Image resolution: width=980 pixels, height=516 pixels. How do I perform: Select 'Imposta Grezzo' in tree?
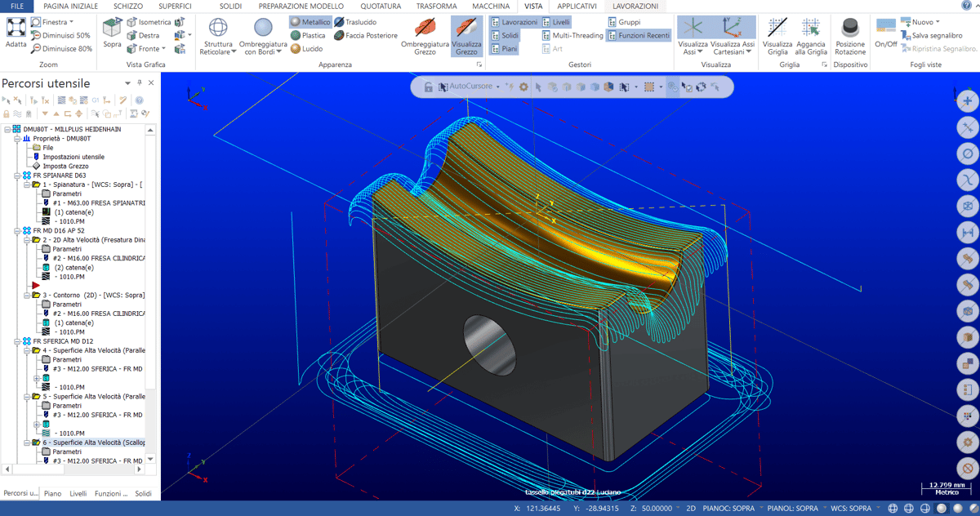(66, 166)
